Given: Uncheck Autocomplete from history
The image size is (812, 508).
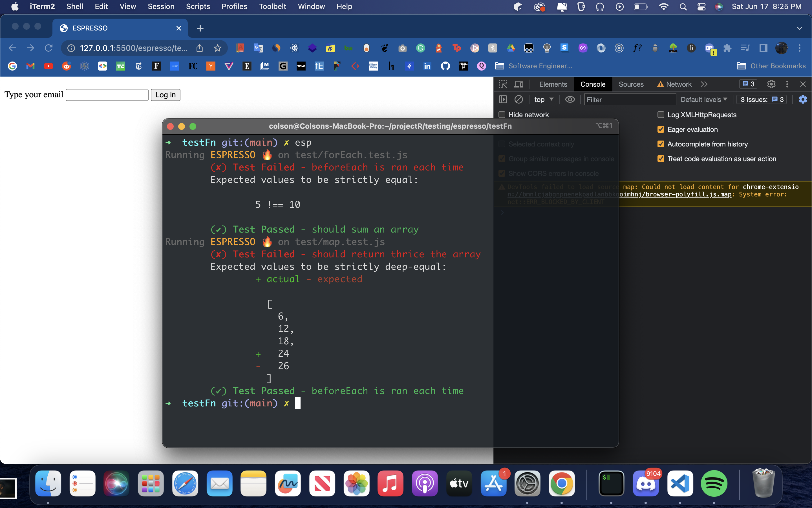Looking at the screenshot, I should coord(661,144).
